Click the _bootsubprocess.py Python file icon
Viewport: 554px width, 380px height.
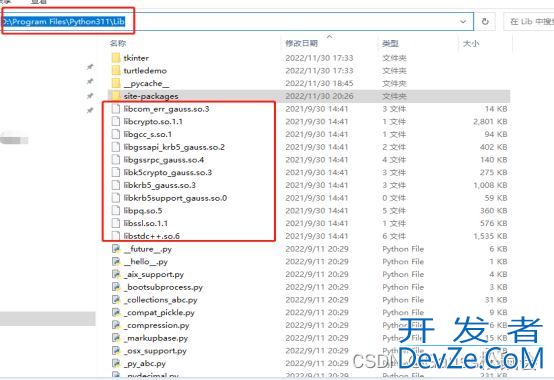click(116, 287)
